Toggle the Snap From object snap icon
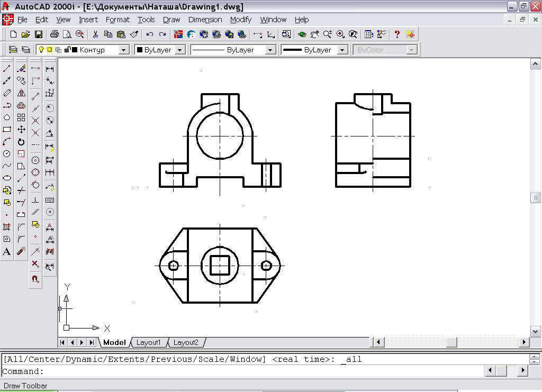The height and width of the screenshot is (392, 542). pos(35,81)
